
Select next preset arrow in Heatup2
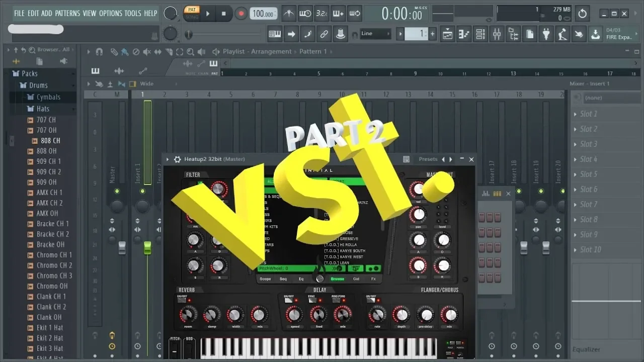pos(451,159)
